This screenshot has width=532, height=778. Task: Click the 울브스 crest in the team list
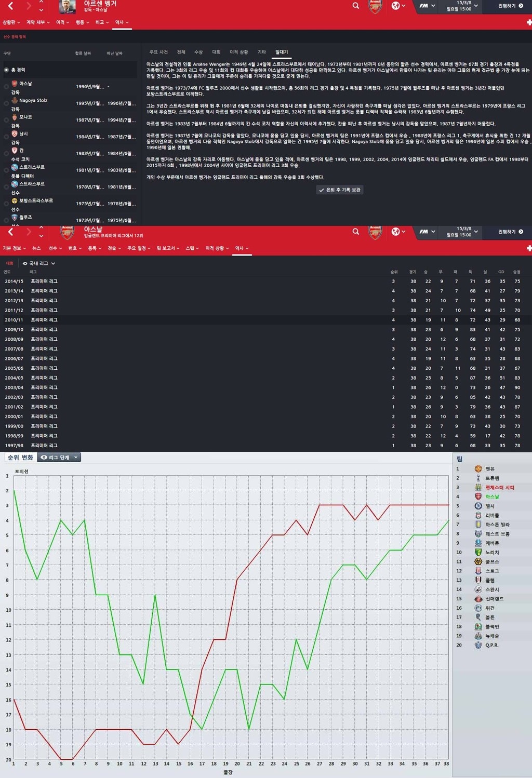tap(478, 561)
